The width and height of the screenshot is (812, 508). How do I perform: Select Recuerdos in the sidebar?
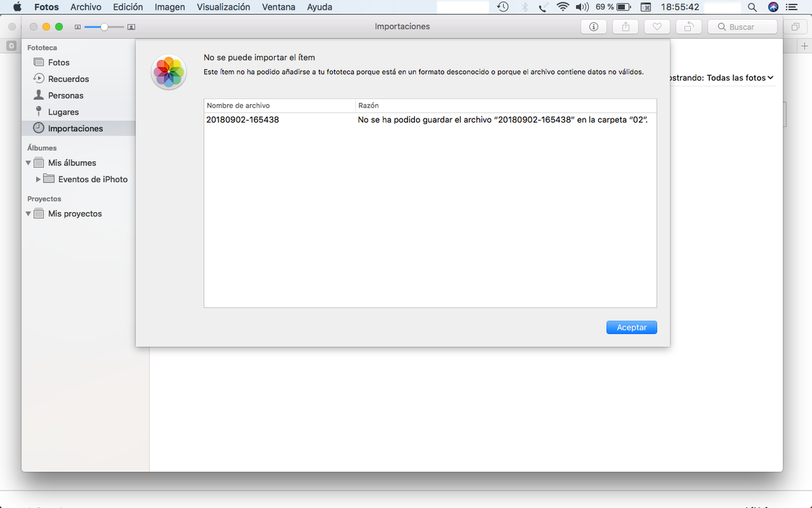pyautogui.click(x=68, y=79)
